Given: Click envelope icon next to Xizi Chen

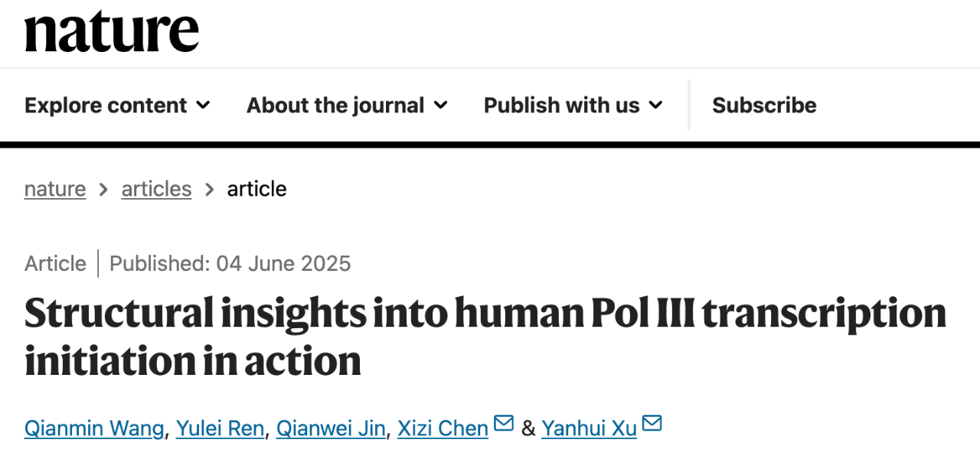Looking at the screenshot, I should click(x=504, y=423).
